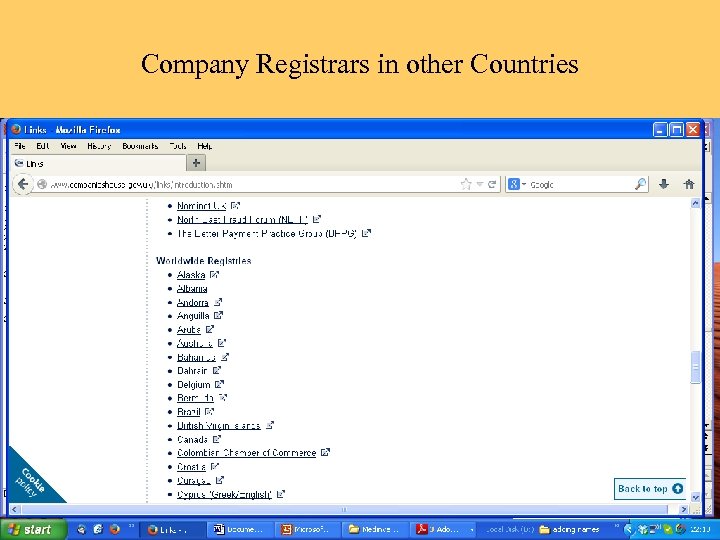Open the North East Fraud Forum link
720x540 pixels.
click(242, 219)
